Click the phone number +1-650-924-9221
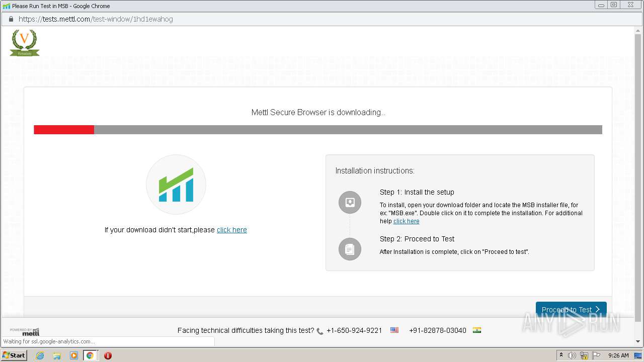The height and width of the screenshot is (362, 644). coord(354,330)
